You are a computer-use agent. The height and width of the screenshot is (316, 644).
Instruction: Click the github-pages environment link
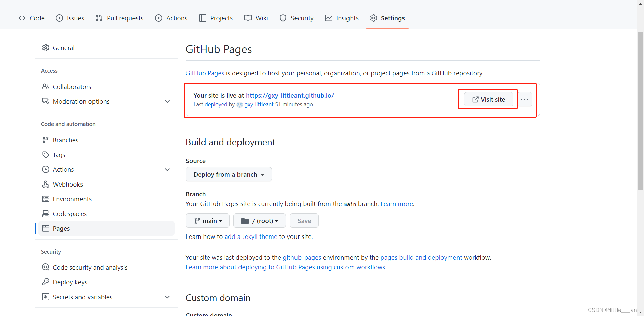click(x=302, y=257)
